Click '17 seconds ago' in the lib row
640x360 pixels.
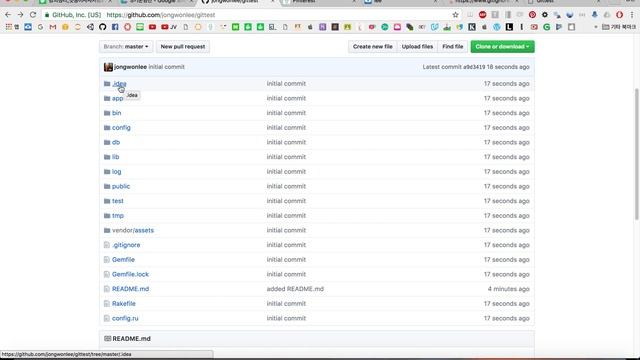click(507, 157)
